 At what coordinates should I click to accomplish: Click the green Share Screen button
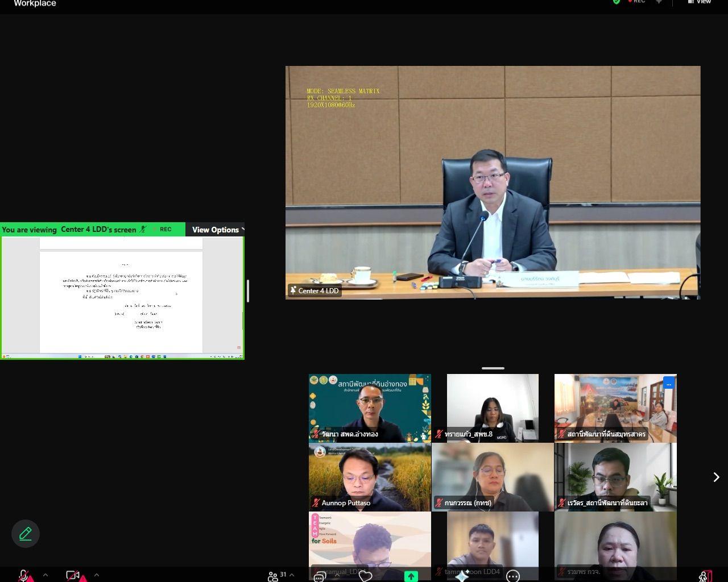click(x=411, y=576)
